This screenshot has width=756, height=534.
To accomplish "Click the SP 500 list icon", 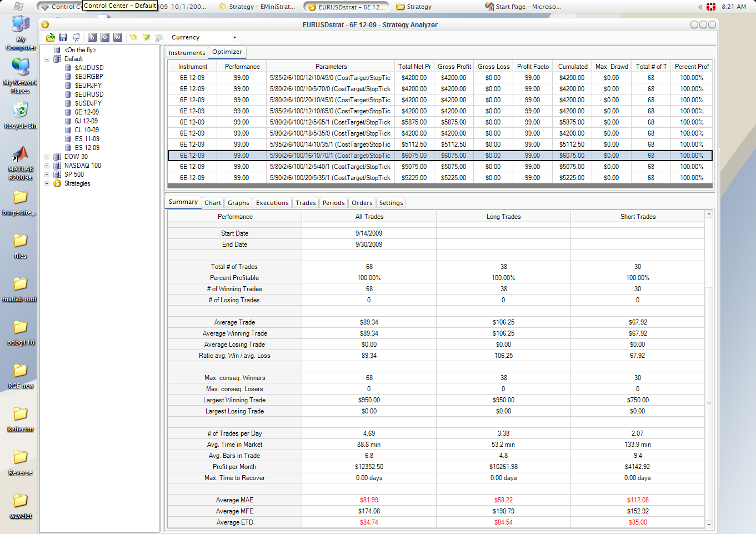I will (57, 174).
